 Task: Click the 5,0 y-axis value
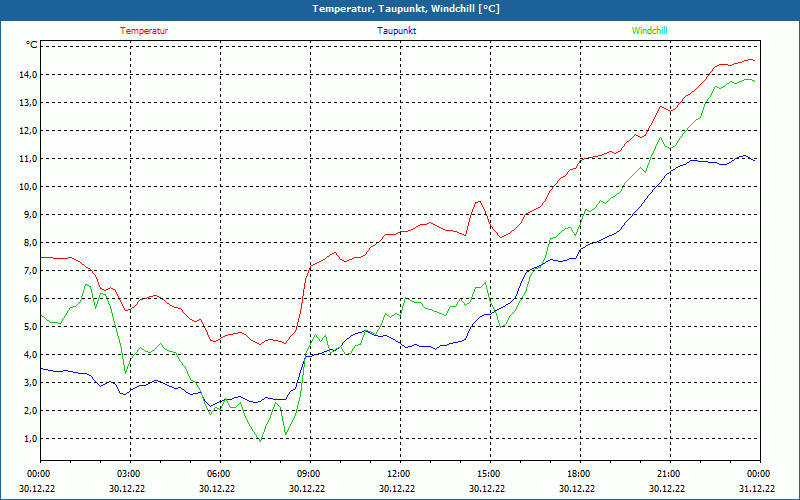pos(31,327)
